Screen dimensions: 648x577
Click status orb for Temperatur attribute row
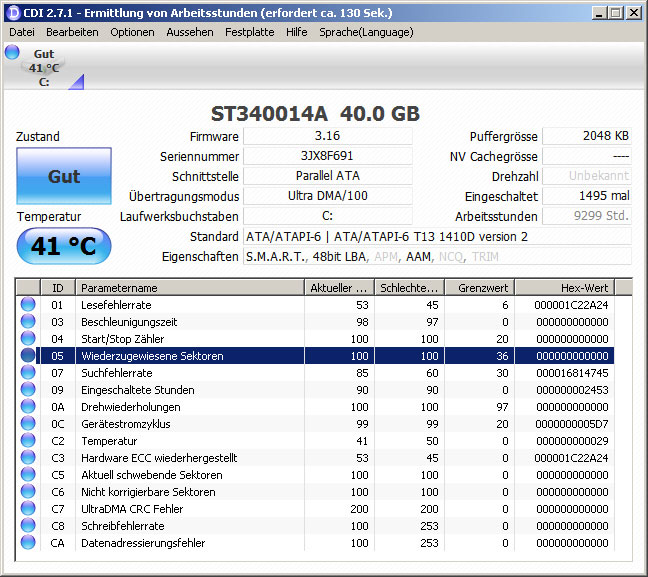(x=28, y=441)
